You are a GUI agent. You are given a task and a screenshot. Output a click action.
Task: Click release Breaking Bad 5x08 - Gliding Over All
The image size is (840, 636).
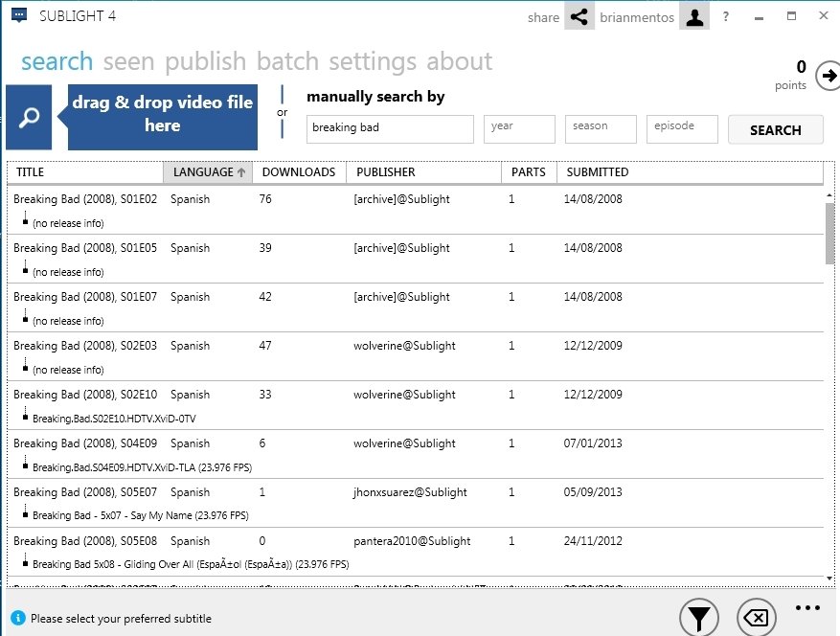[191, 564]
